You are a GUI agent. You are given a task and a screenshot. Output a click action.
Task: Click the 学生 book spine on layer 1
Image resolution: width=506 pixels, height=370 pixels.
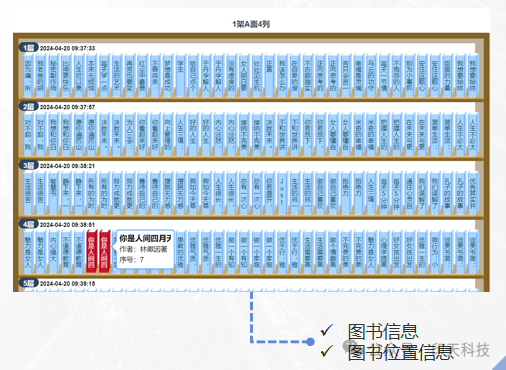[180, 76]
